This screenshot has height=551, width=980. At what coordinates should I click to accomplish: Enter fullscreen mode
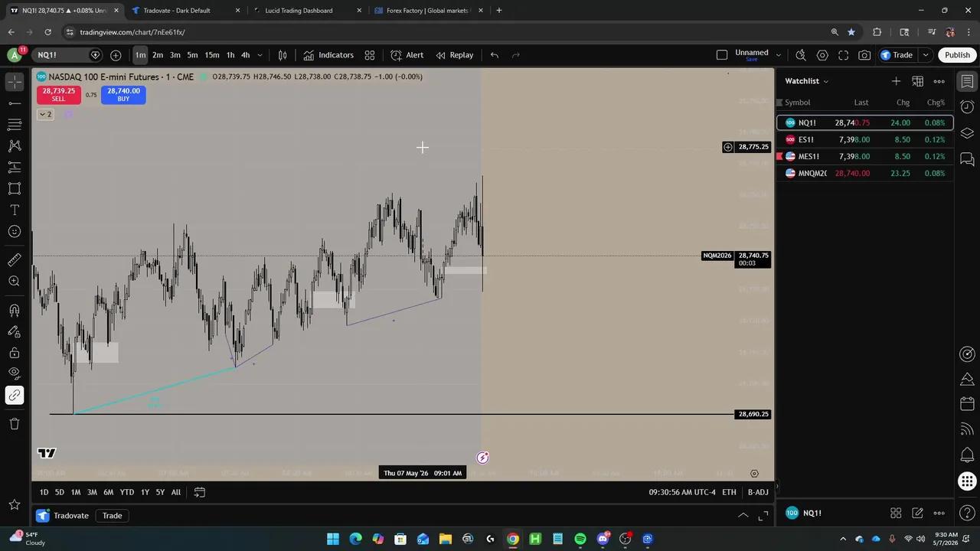click(x=844, y=55)
